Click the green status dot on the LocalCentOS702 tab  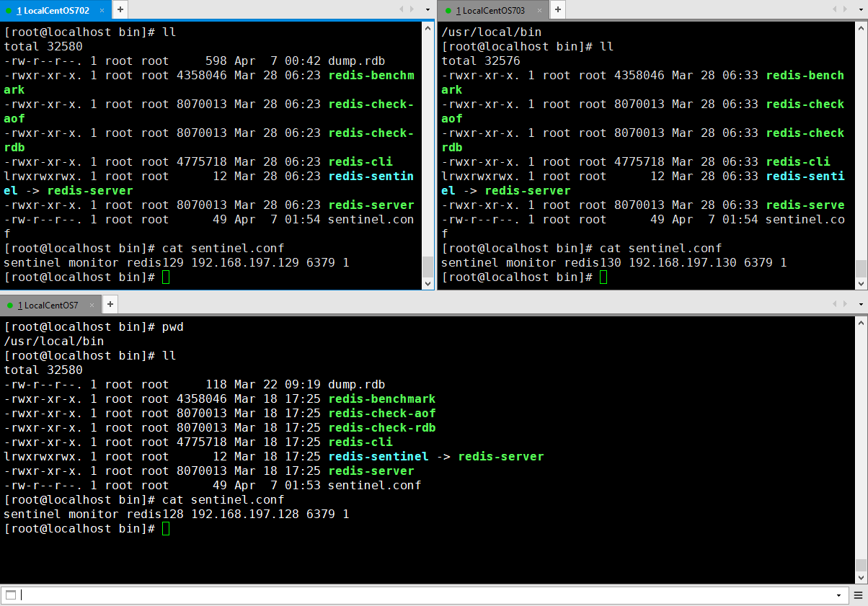[9, 11]
